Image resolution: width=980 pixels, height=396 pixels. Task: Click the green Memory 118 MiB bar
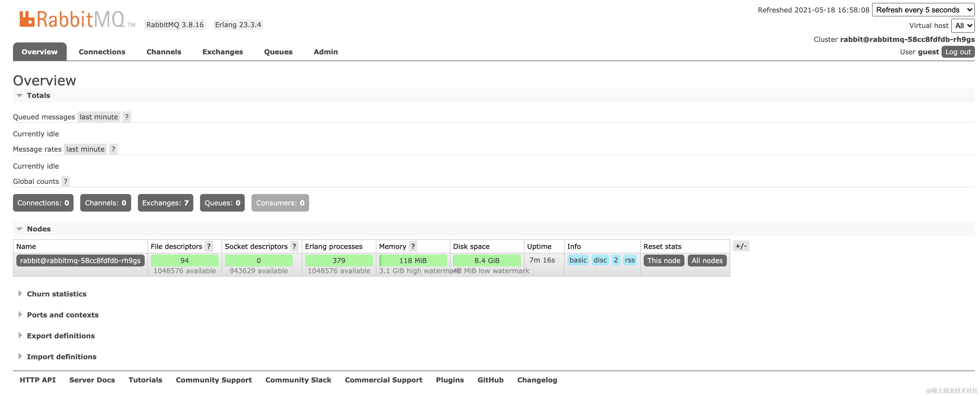pos(413,260)
